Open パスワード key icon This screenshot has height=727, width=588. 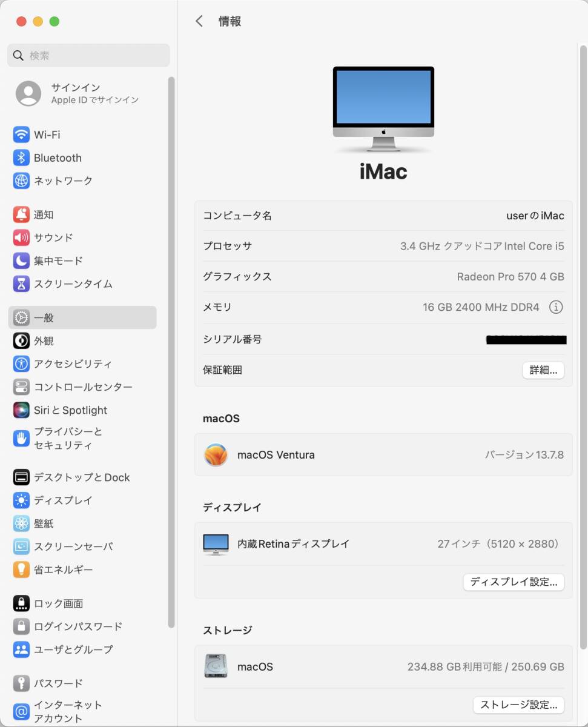[x=21, y=683]
